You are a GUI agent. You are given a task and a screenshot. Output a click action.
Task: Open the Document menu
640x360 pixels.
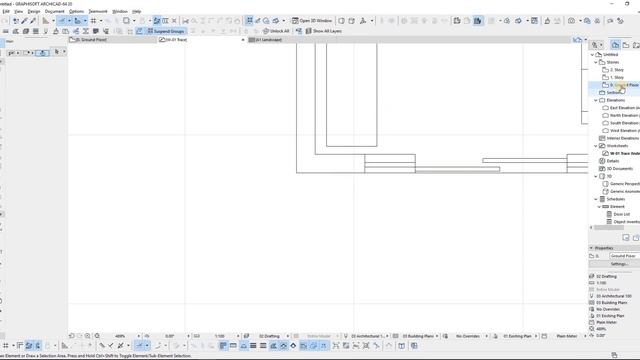click(x=55, y=11)
